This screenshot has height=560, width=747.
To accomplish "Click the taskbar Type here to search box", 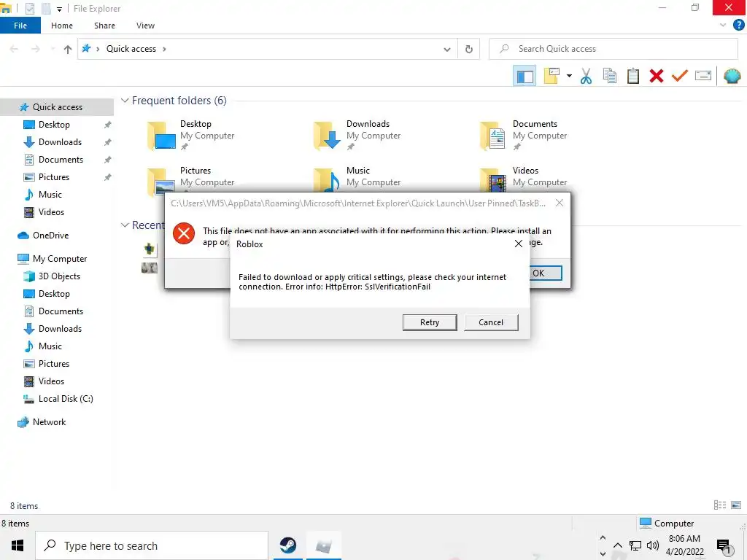I will (x=152, y=545).
